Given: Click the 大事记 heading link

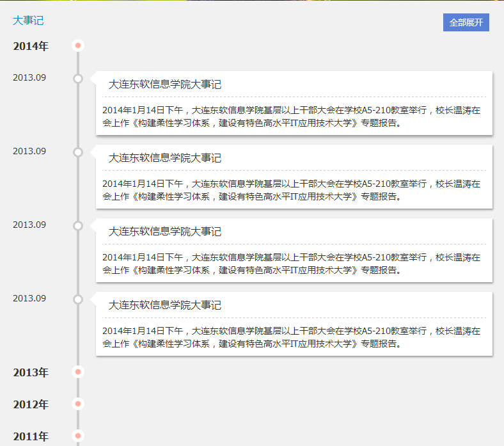Looking at the screenshot, I should tap(28, 20).
